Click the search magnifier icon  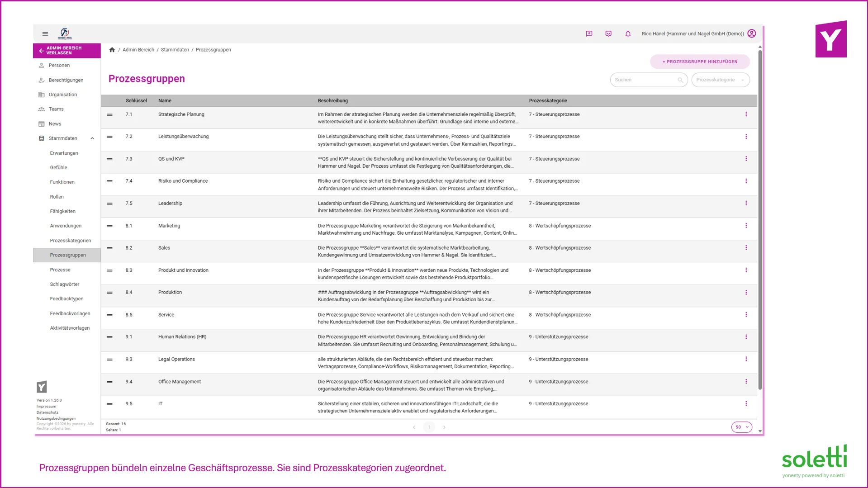point(680,80)
